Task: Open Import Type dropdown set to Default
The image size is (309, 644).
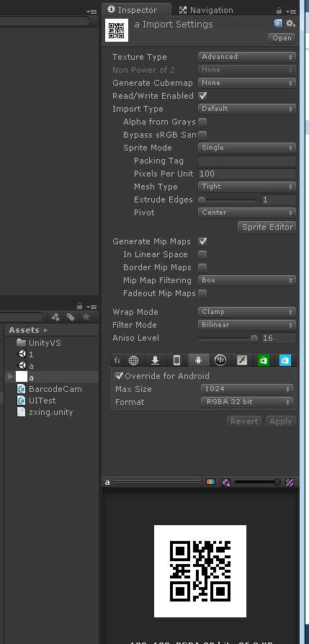Action: 247,109
